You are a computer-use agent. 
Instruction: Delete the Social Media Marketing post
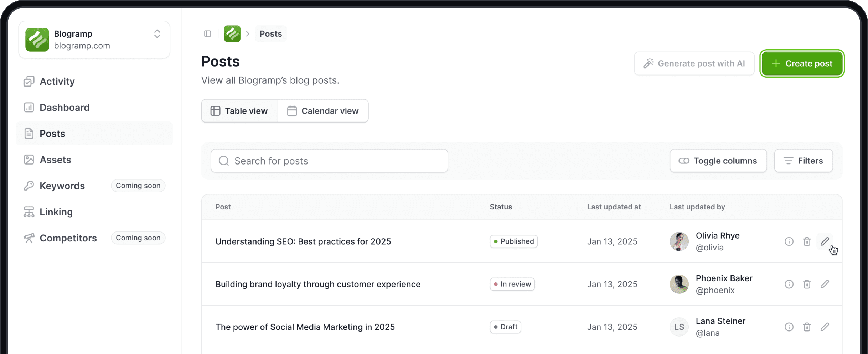(x=807, y=327)
